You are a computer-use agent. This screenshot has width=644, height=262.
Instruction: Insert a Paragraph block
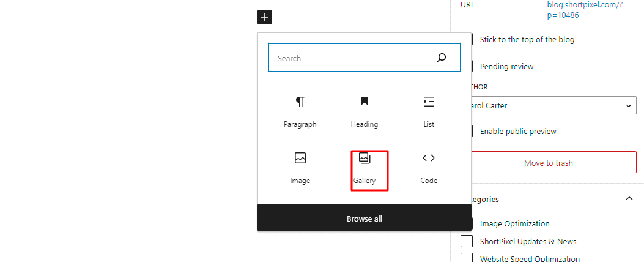coord(300,112)
